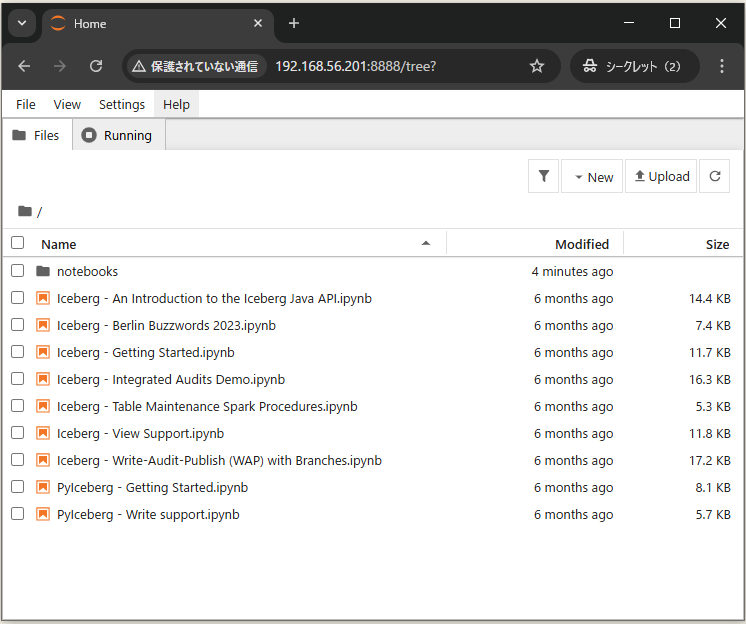Open a new browser tab with plus
746x624 pixels.
(x=294, y=23)
